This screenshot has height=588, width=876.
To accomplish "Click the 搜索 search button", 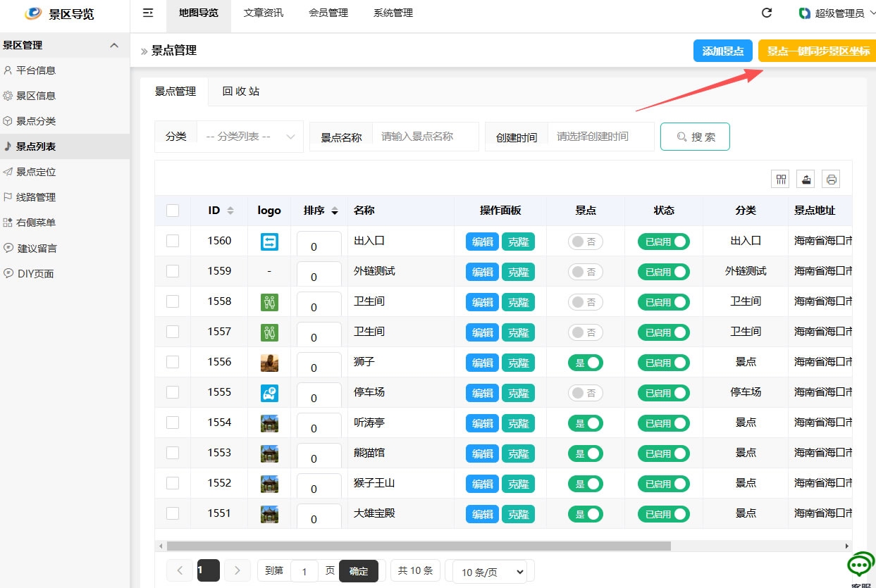I will pos(695,137).
